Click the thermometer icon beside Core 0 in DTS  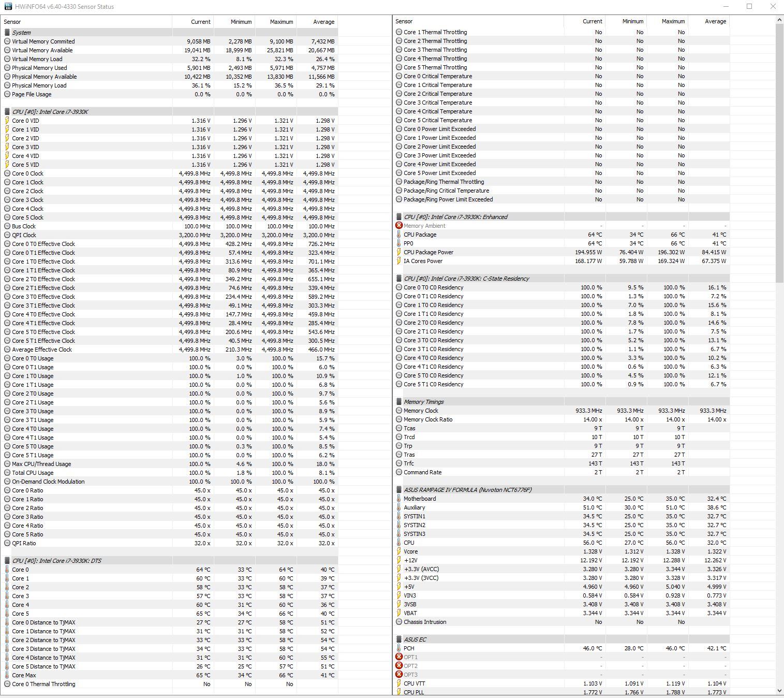(x=7, y=570)
